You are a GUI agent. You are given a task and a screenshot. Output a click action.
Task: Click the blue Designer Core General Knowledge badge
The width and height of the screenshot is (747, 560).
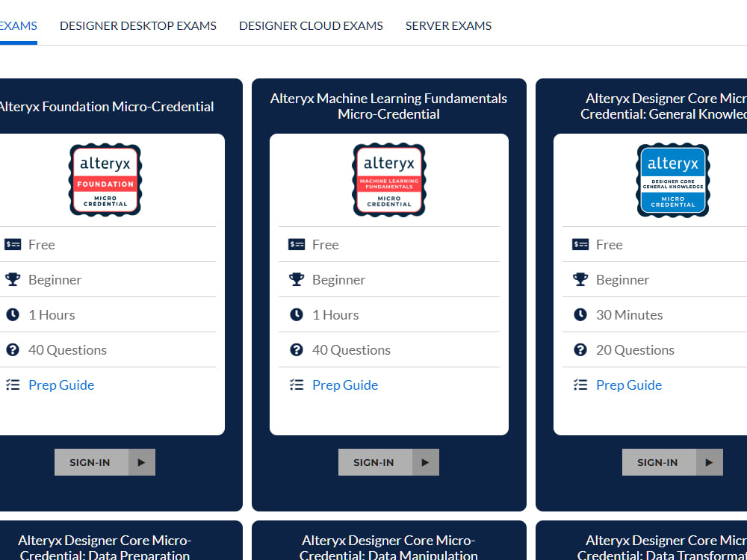click(x=672, y=180)
